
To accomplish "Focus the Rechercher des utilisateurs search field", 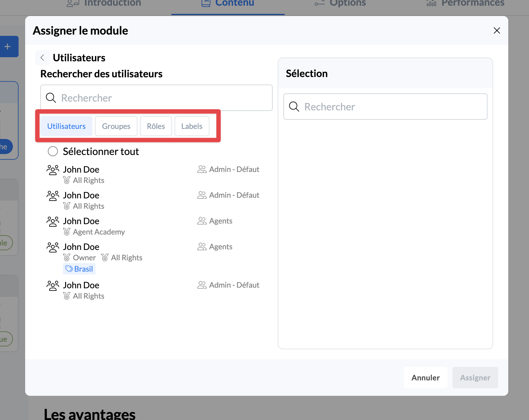I will (164, 98).
